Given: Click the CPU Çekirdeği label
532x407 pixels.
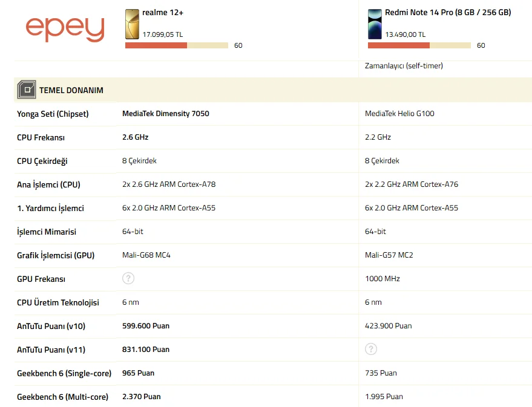Looking at the screenshot, I should [42, 161].
